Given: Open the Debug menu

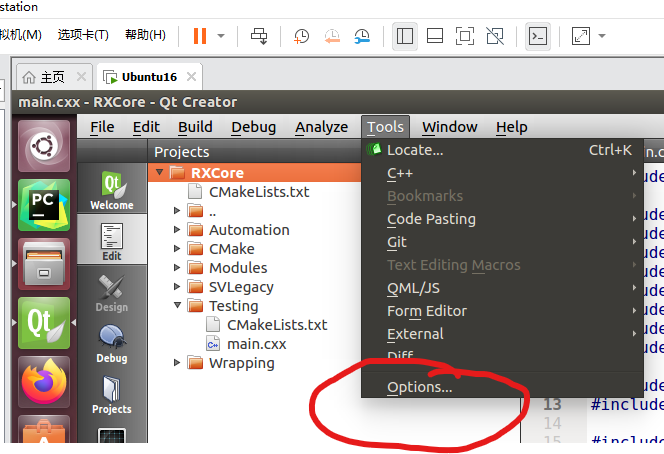Looking at the screenshot, I should 253,127.
